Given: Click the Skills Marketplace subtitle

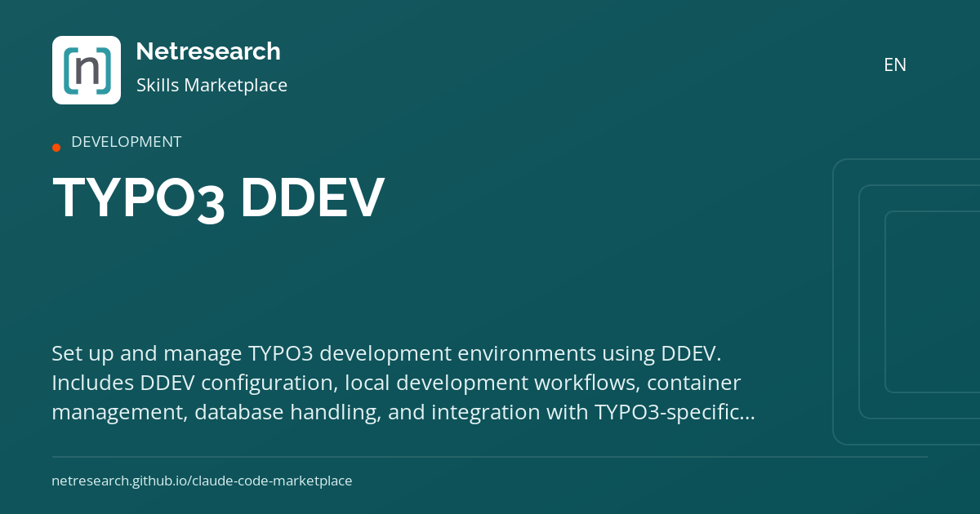Looking at the screenshot, I should [212, 85].
